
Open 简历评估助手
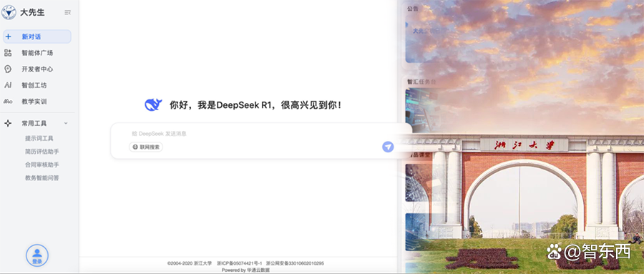[x=42, y=152]
